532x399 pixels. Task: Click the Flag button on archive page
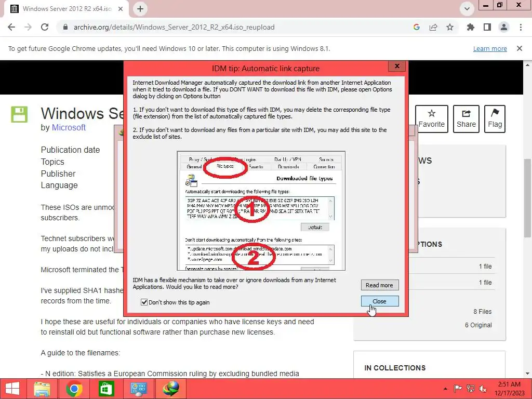[x=495, y=119]
